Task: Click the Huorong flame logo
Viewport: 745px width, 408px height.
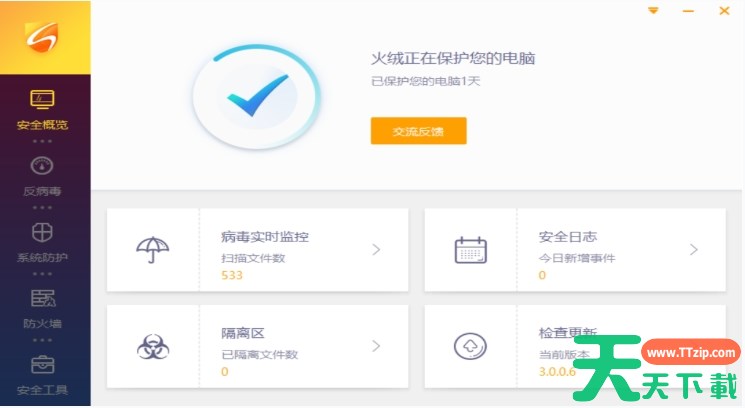Action: pos(42,37)
